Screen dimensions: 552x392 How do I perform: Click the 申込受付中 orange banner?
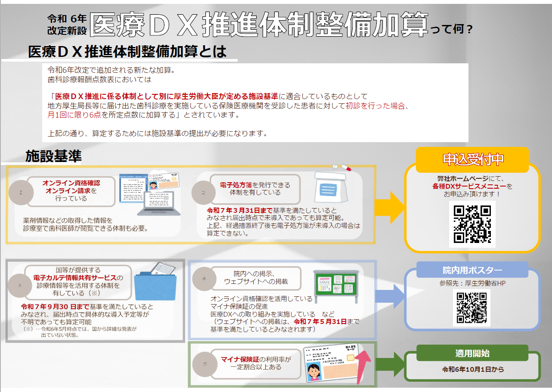tap(472, 159)
